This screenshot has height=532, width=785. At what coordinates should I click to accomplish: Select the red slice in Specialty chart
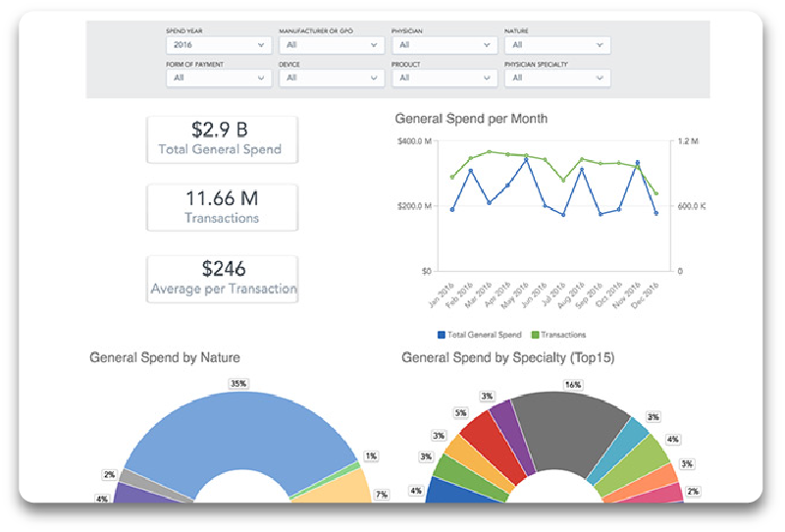point(494,446)
